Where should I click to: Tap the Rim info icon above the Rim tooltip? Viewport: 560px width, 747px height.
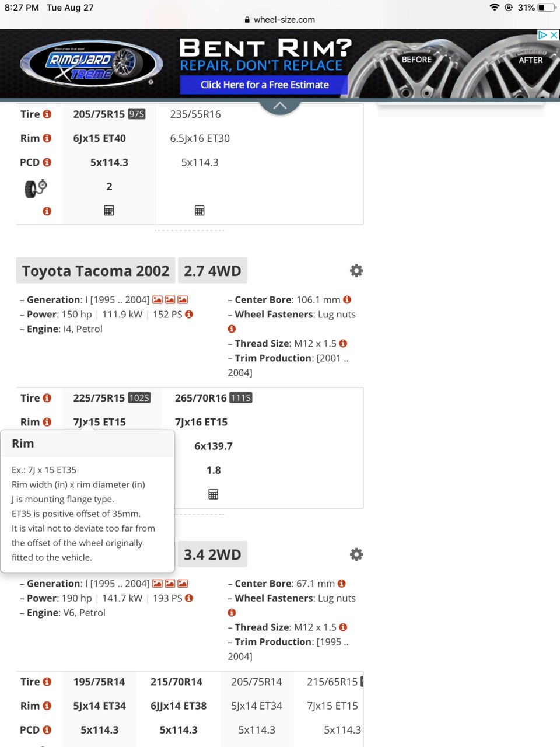[x=47, y=422]
